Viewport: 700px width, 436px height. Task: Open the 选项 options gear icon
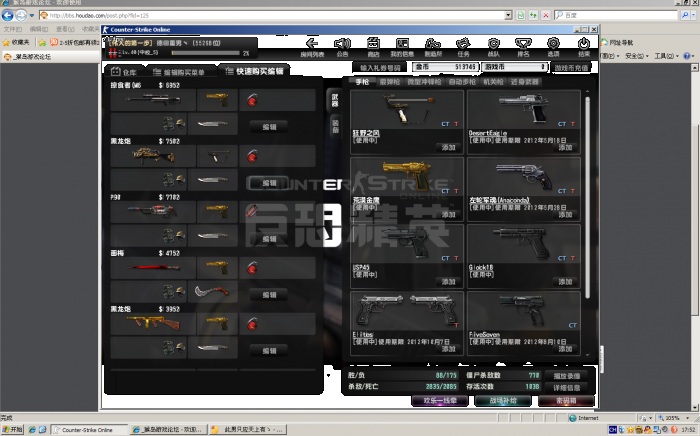(x=553, y=44)
